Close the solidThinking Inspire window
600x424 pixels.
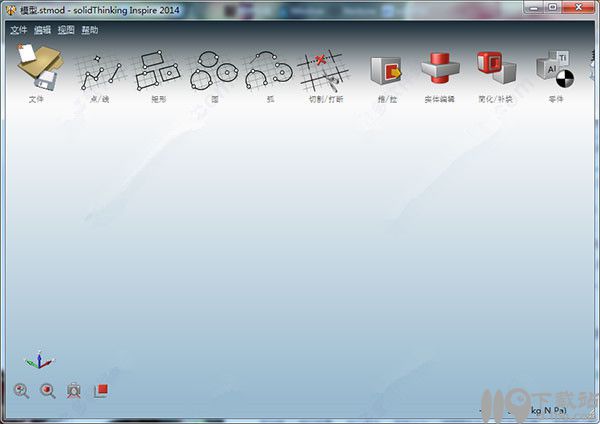pyautogui.click(x=578, y=7)
